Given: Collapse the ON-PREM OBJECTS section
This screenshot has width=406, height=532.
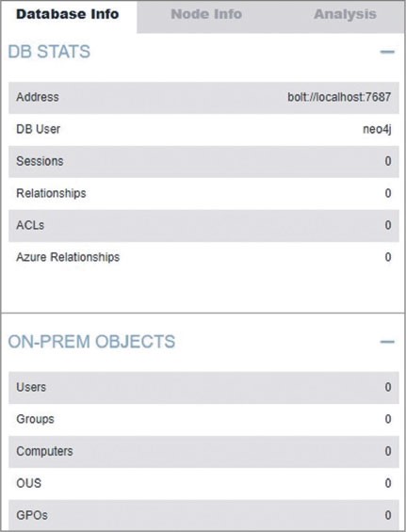Looking at the screenshot, I should click(x=387, y=342).
